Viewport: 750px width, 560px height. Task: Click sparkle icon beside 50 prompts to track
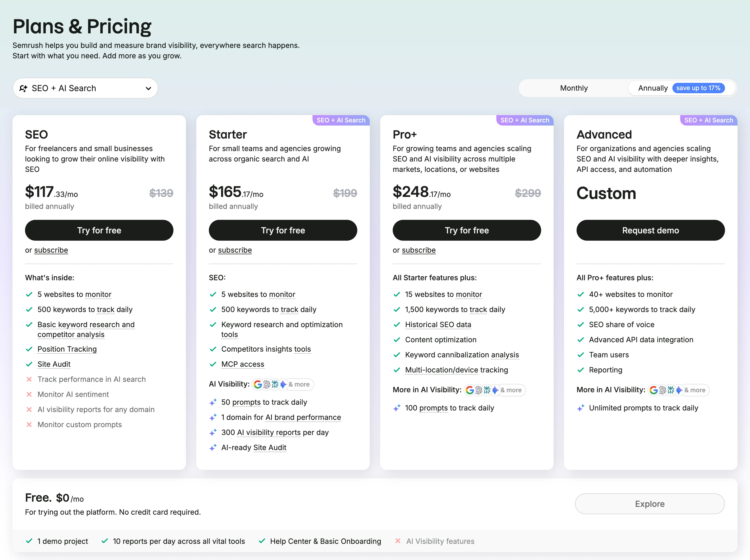pyautogui.click(x=213, y=402)
